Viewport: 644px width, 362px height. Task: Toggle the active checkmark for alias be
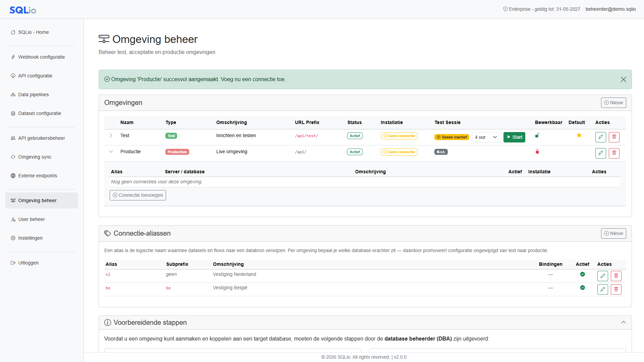[582, 288]
